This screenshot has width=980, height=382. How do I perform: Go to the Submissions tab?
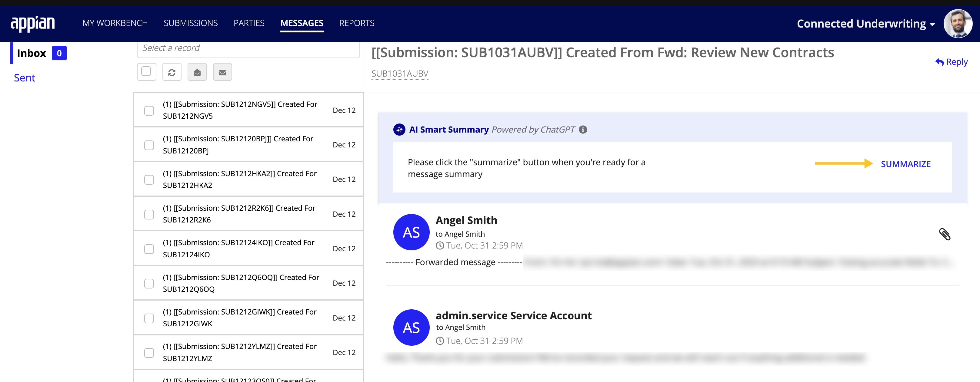191,23
